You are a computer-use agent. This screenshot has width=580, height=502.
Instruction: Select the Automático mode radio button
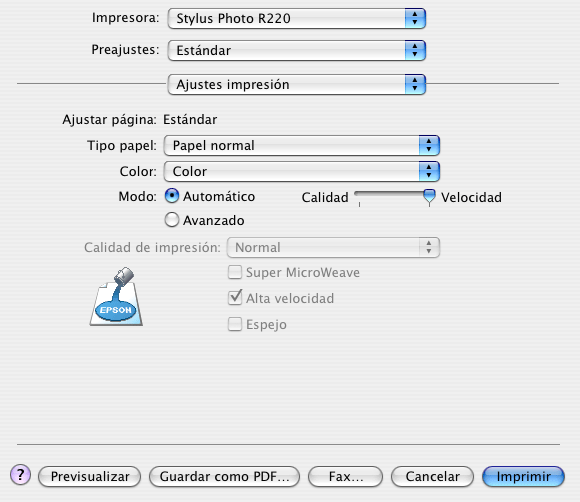pos(172,196)
